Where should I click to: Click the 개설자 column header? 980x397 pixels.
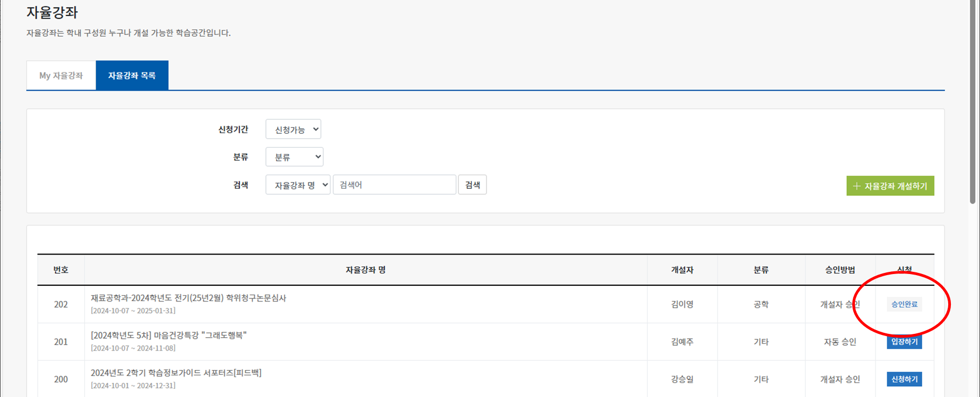(682, 270)
